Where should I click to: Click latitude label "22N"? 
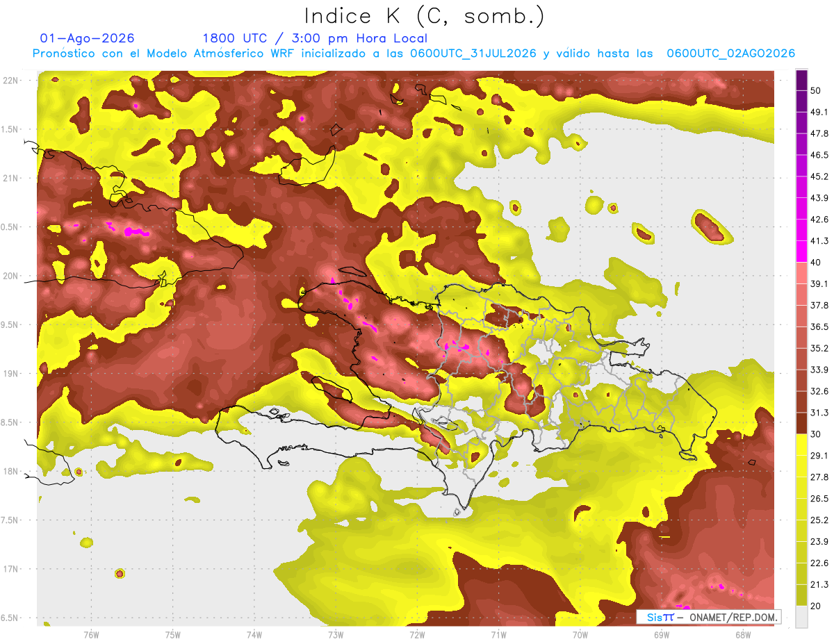10,81
